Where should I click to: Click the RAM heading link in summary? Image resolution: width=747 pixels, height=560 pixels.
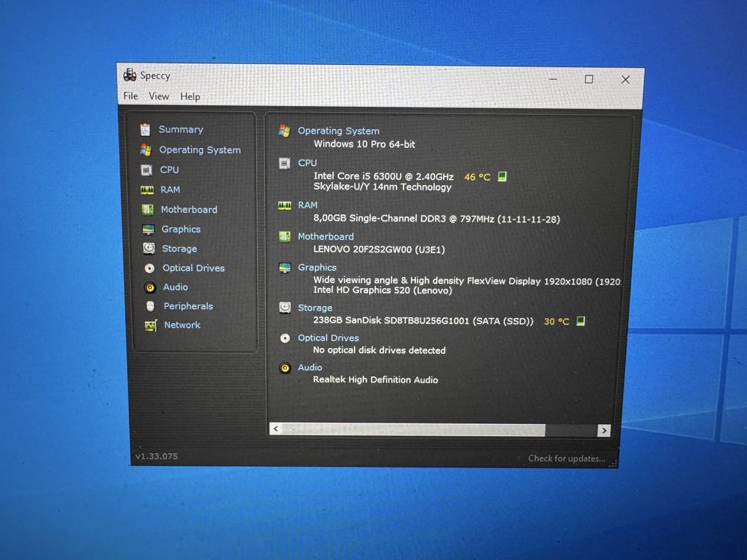pyautogui.click(x=308, y=205)
